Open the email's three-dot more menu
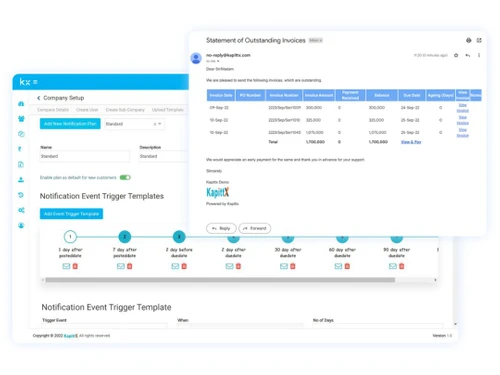This screenshot has height=375, width=500. pos(479,55)
